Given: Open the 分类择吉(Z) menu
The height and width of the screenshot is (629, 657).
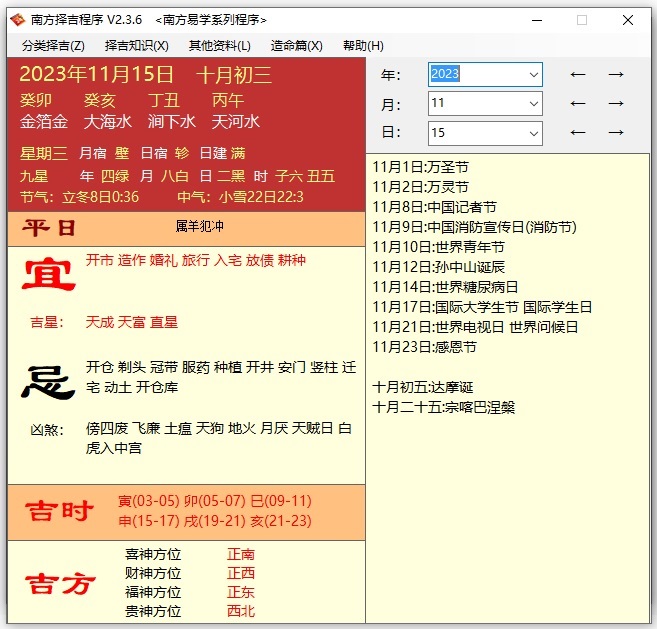Looking at the screenshot, I should pos(53,45).
